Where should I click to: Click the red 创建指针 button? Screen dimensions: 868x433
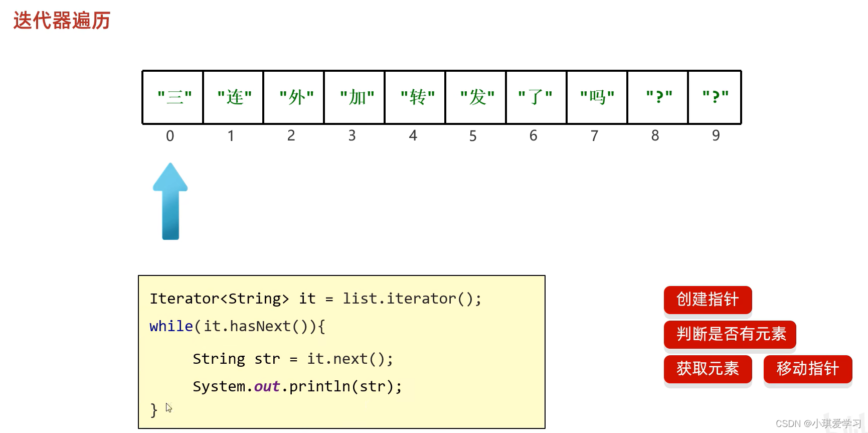click(708, 300)
